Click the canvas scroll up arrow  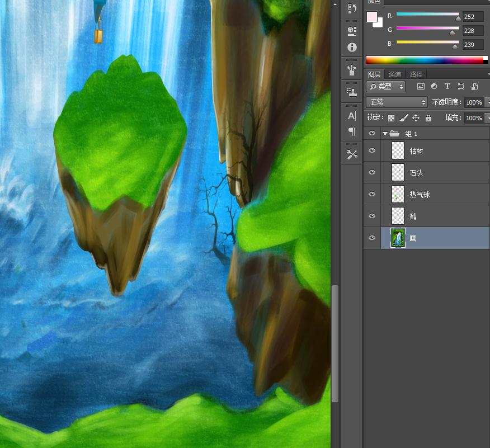tap(335, 4)
